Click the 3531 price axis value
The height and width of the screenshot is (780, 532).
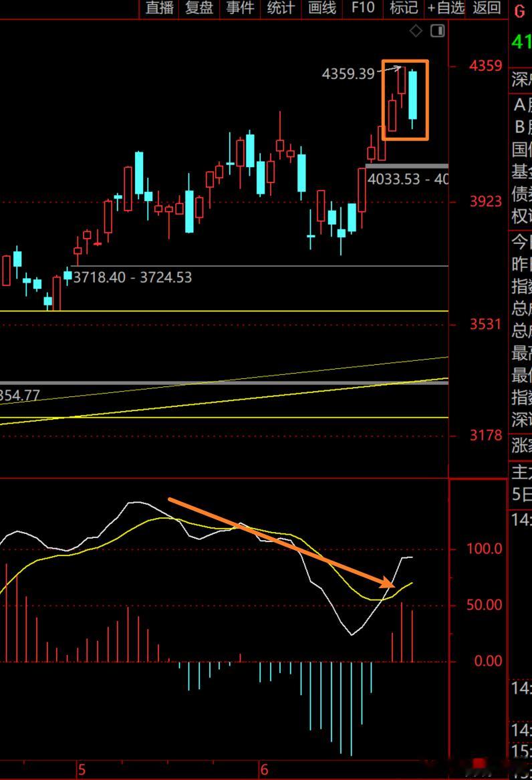tap(486, 324)
